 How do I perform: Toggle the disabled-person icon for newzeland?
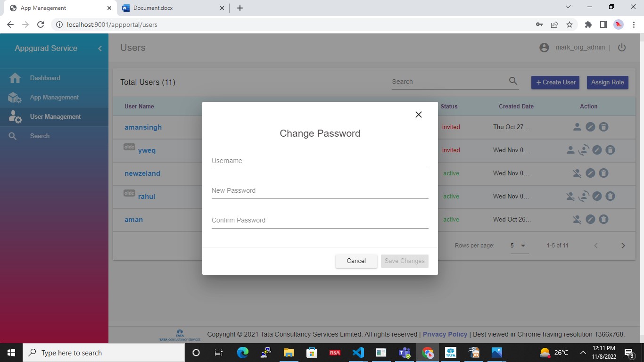(x=577, y=173)
